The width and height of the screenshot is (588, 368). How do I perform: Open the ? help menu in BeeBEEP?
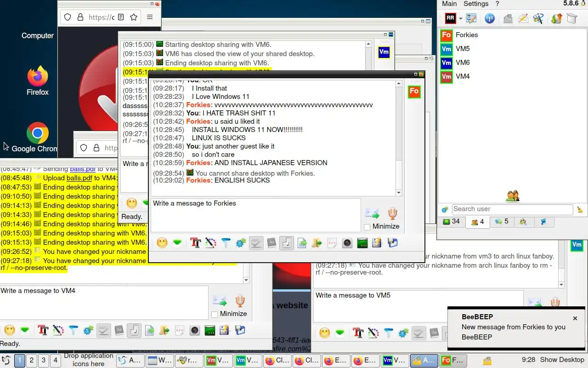pyautogui.click(x=497, y=4)
